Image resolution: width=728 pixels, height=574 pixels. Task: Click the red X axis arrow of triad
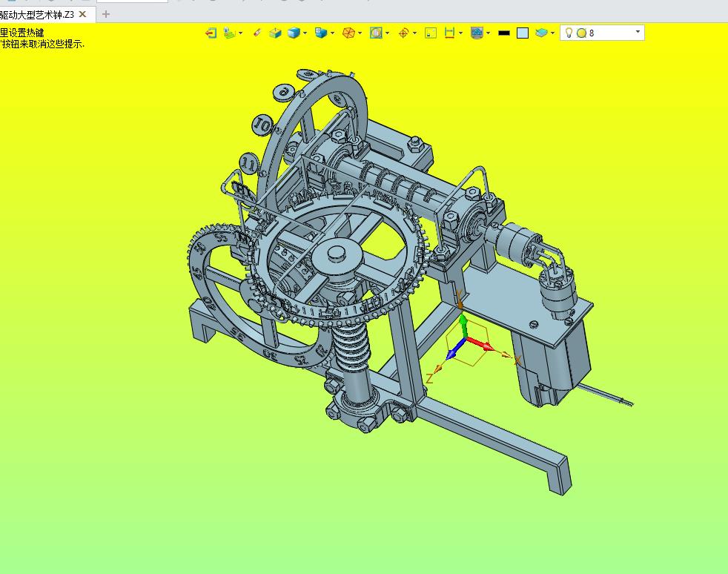tap(480, 343)
